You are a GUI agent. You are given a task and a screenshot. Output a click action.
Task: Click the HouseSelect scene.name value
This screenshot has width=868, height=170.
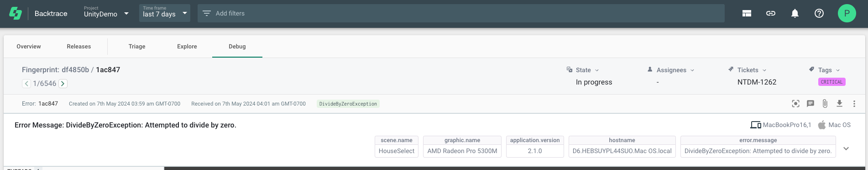[397, 151]
